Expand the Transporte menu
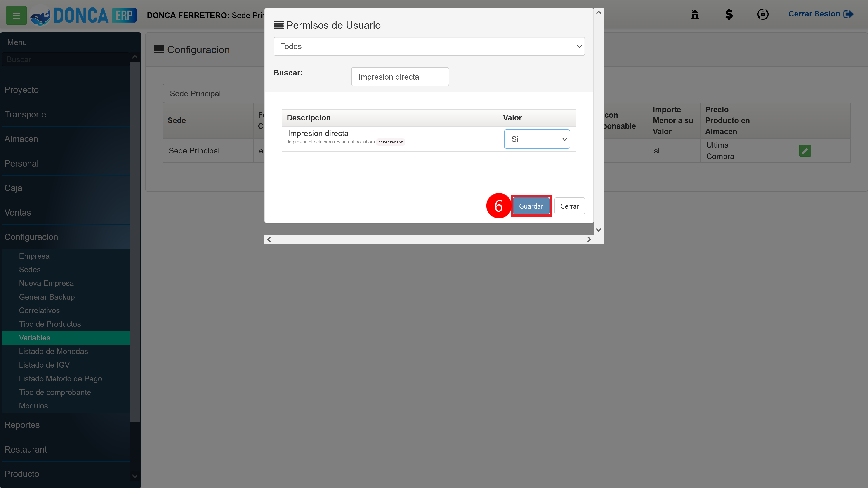 (65, 115)
